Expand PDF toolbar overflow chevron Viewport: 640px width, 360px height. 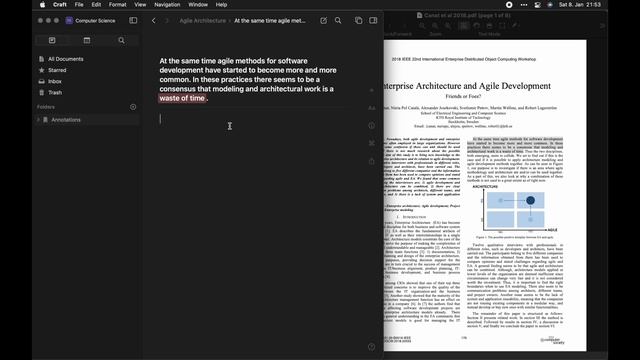[x=602, y=26]
